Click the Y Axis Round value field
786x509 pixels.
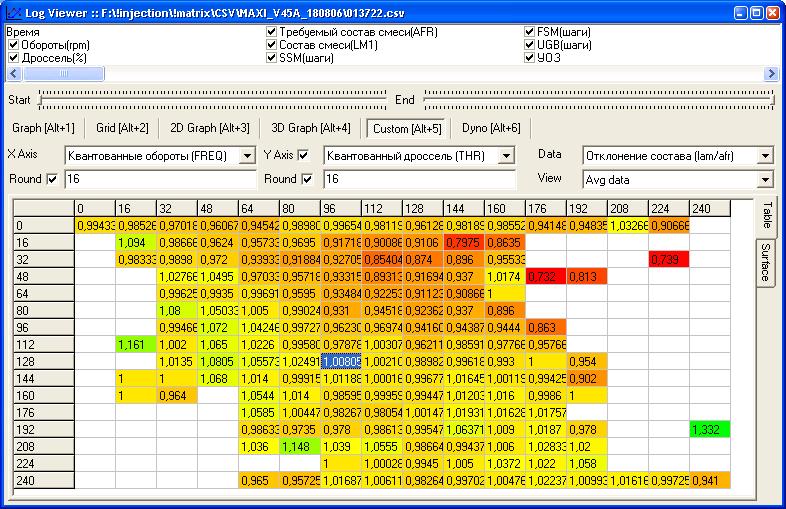(x=419, y=179)
